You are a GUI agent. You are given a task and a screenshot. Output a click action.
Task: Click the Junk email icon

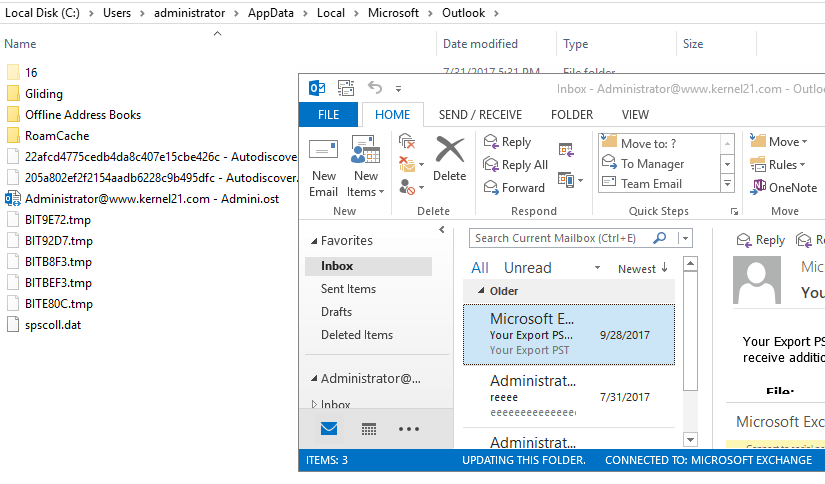pos(407,187)
